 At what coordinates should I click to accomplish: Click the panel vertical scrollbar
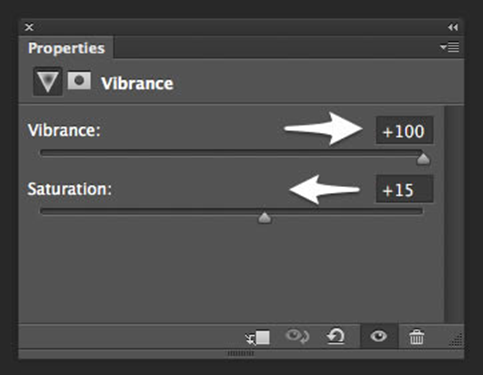click(454, 213)
